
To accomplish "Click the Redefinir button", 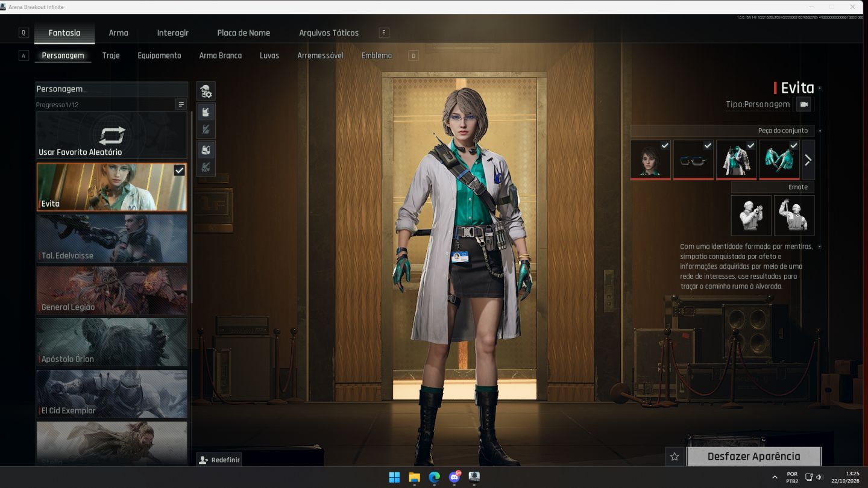I will (x=219, y=460).
